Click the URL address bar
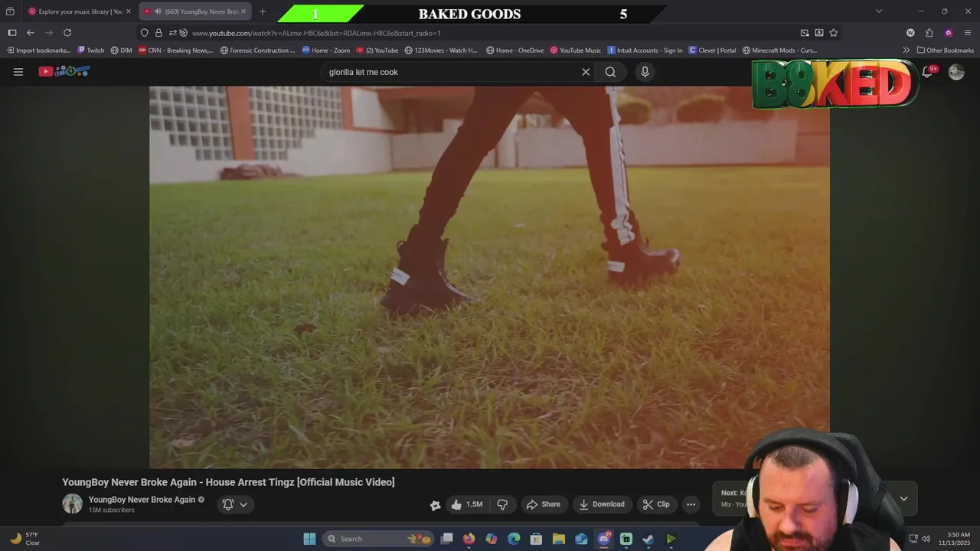The image size is (980, 551). click(x=490, y=33)
